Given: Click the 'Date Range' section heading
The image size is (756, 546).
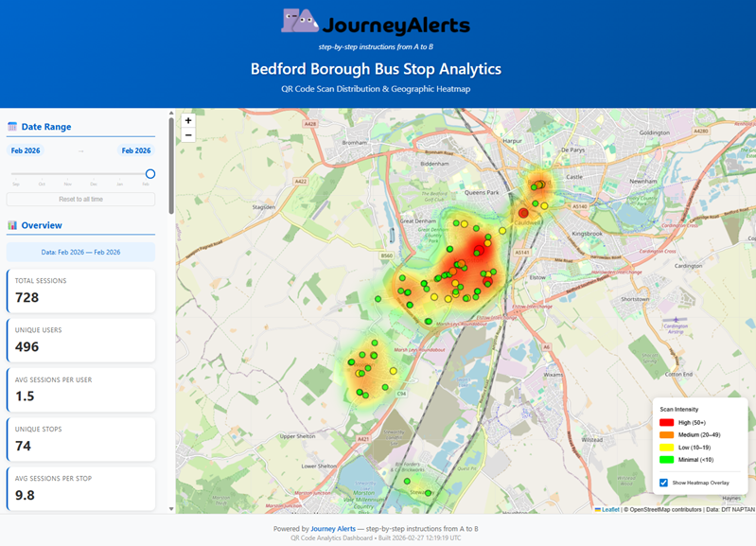Looking at the screenshot, I should click(x=46, y=127).
